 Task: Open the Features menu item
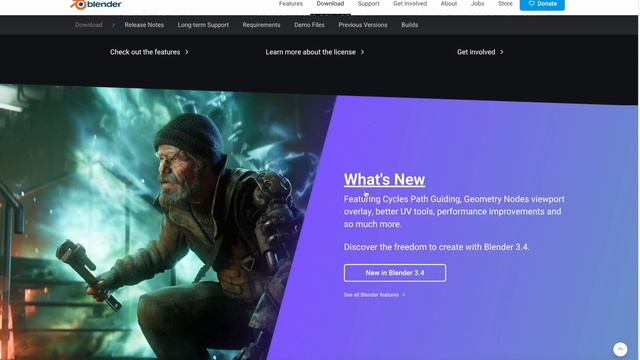[291, 4]
